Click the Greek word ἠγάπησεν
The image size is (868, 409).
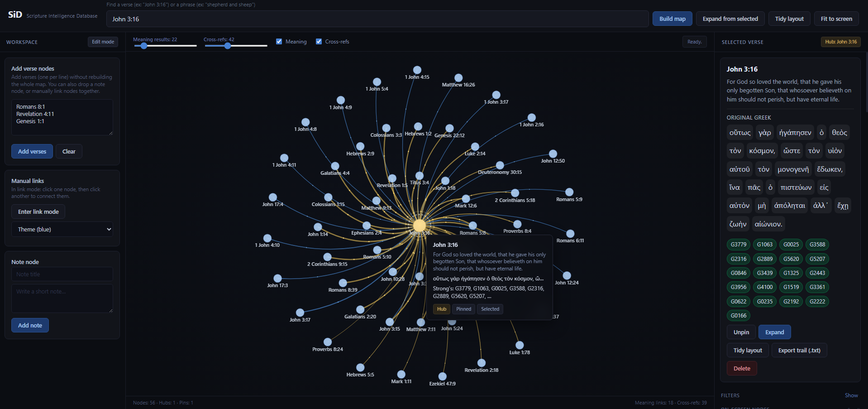tap(795, 133)
